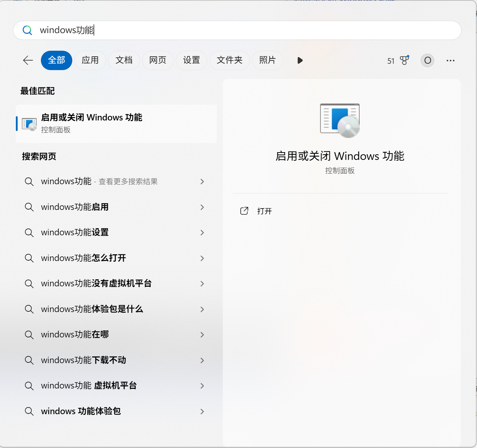Expand chevron for windows功能启用

pos(202,207)
